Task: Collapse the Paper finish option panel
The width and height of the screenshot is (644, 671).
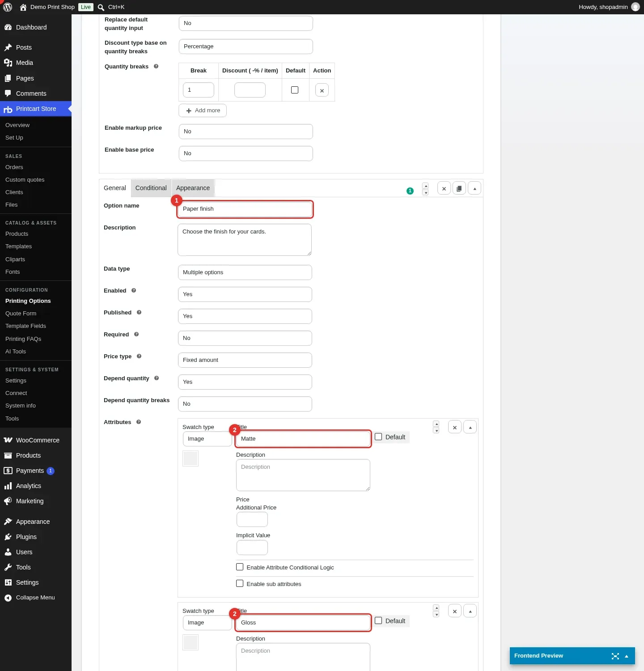Action: pos(475,189)
